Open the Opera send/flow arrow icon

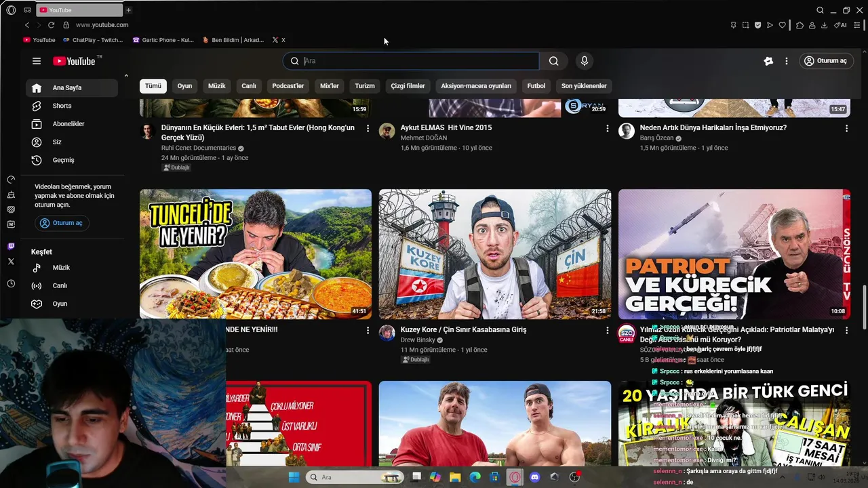click(x=770, y=25)
